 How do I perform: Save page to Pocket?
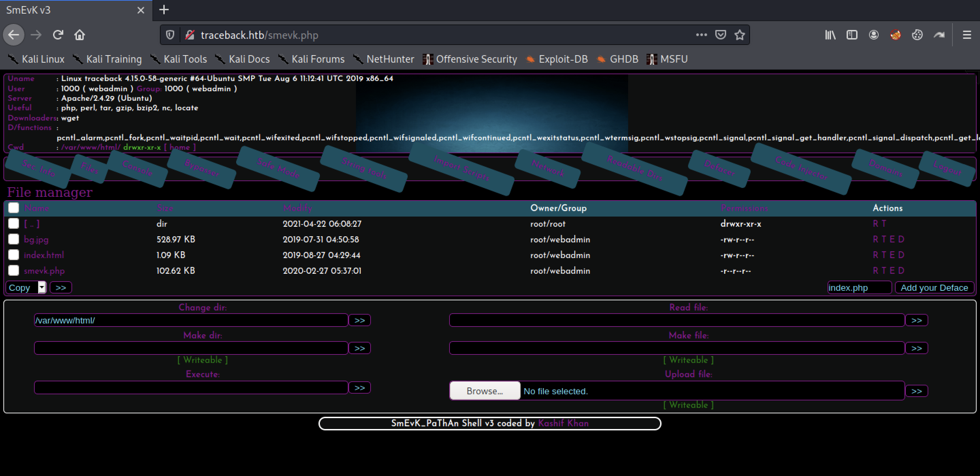721,35
